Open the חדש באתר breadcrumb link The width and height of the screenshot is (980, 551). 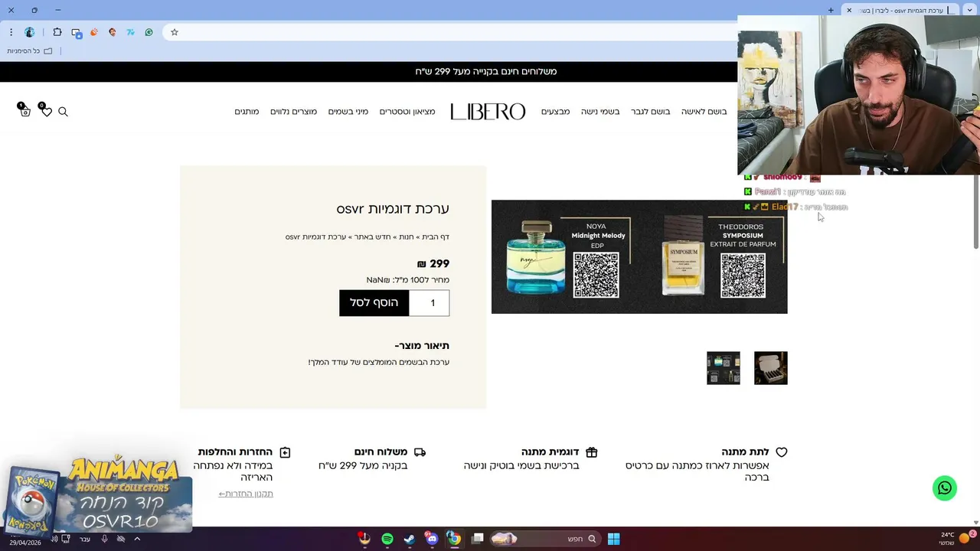point(371,237)
